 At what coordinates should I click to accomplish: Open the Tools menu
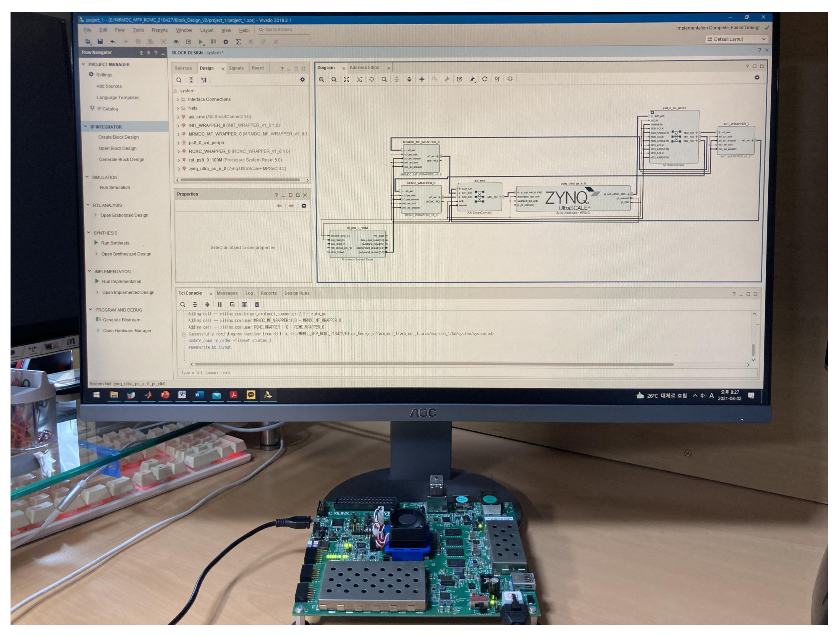tap(138, 30)
